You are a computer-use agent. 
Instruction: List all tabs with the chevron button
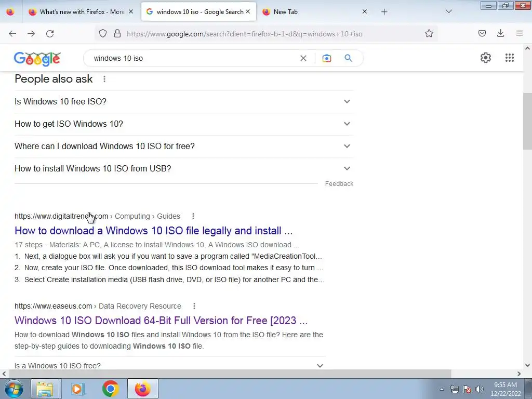point(448,12)
